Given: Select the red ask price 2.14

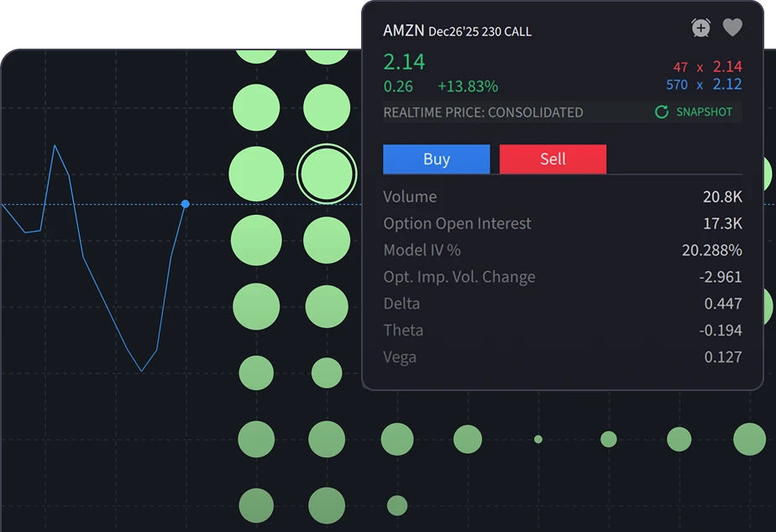Looking at the screenshot, I should point(727,66).
